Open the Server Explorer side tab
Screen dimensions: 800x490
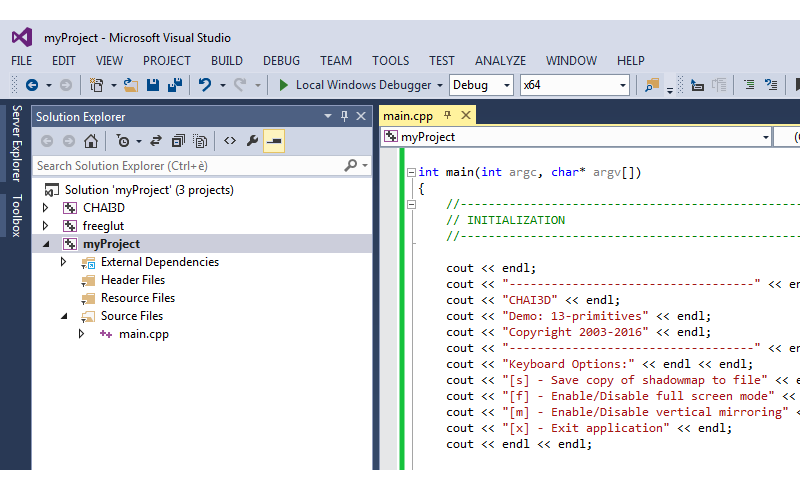coord(16,143)
